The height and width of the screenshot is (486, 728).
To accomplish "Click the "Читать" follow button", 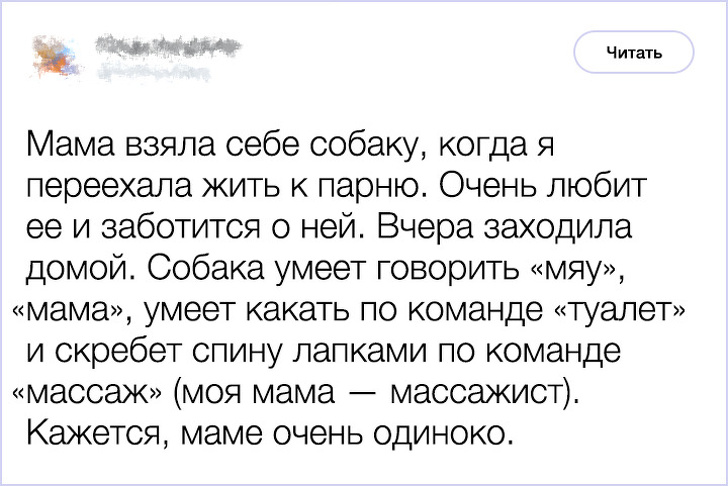I will coord(633,53).
